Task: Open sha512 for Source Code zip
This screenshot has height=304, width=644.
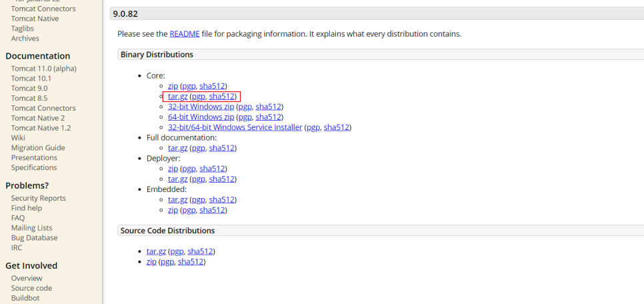Action: pyautogui.click(x=191, y=262)
